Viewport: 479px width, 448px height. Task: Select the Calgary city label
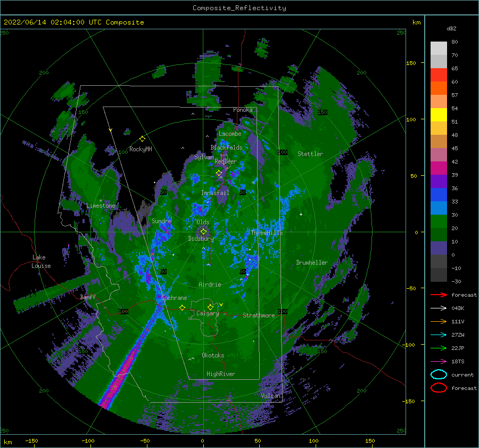208,313
